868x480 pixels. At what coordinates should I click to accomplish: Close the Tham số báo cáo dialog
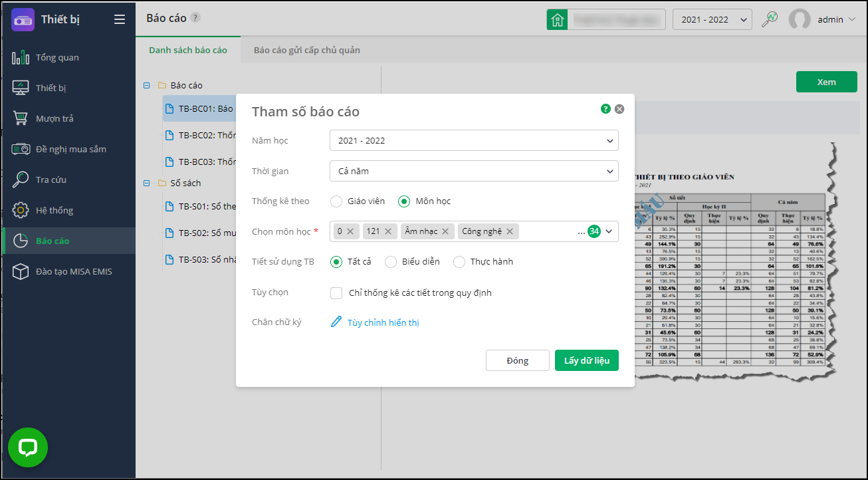click(619, 109)
